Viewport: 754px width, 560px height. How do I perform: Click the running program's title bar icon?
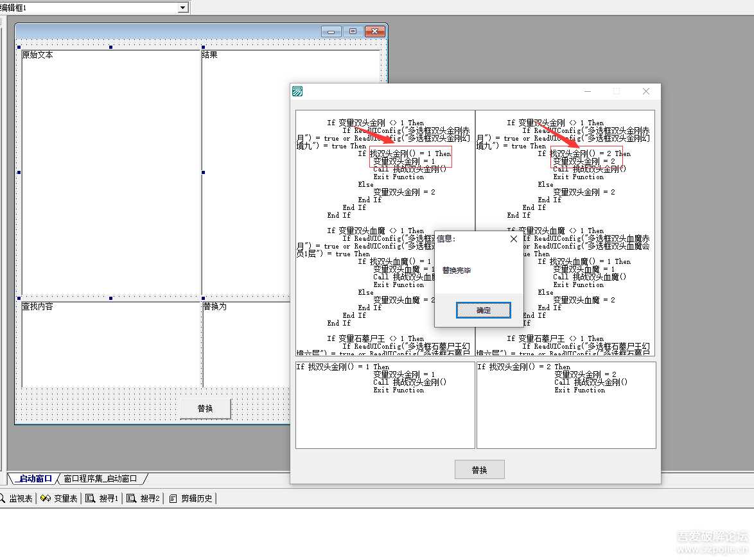pos(297,91)
